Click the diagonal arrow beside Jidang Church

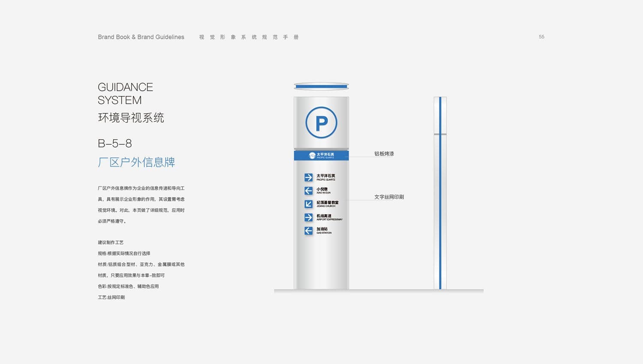coord(309,204)
